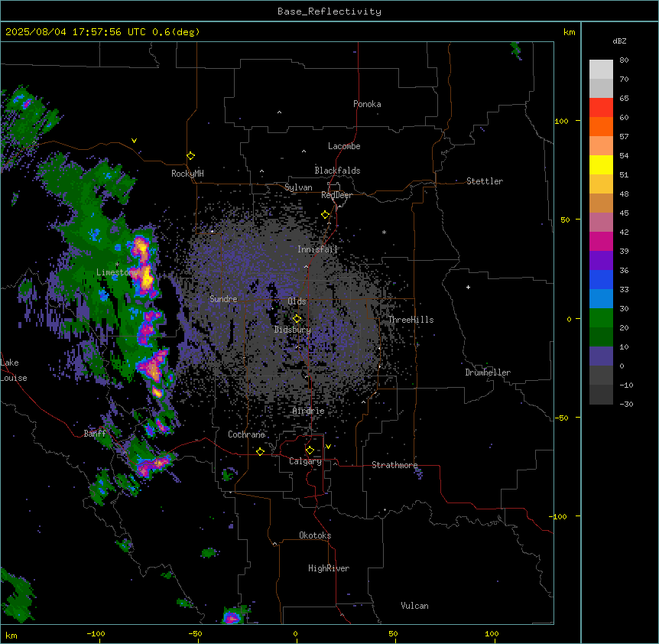Select the Lacombe label on map
Screen dimensions: 659x644
(x=344, y=146)
